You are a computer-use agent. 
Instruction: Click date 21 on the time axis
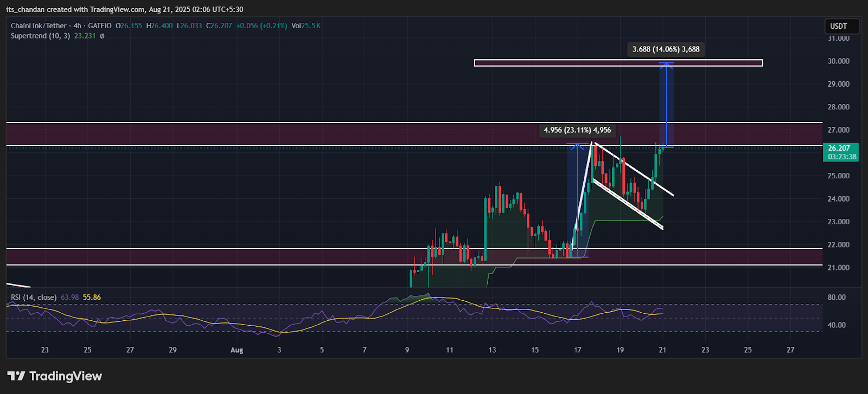(662, 350)
